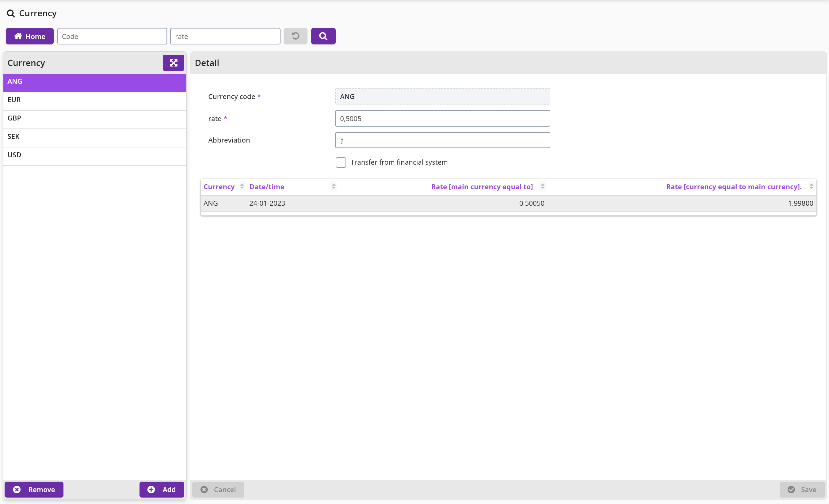Viewport: 829px width, 504px height.
Task: Focus the Code search field
Action: pyautogui.click(x=112, y=36)
